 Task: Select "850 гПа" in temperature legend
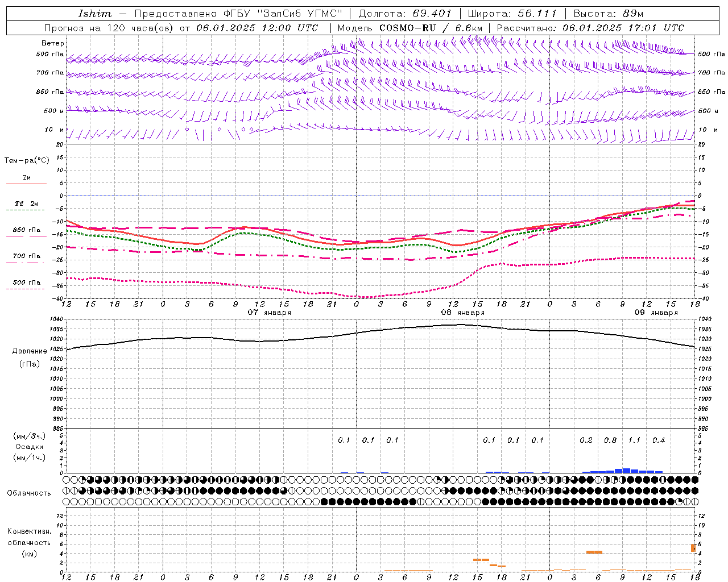(x=27, y=230)
